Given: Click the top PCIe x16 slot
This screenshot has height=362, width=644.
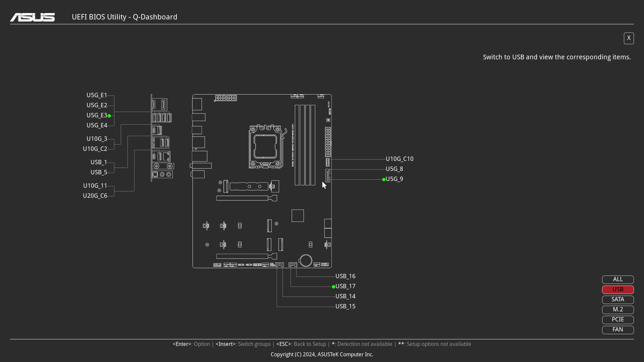Looking at the screenshot, I should [x=247, y=198].
